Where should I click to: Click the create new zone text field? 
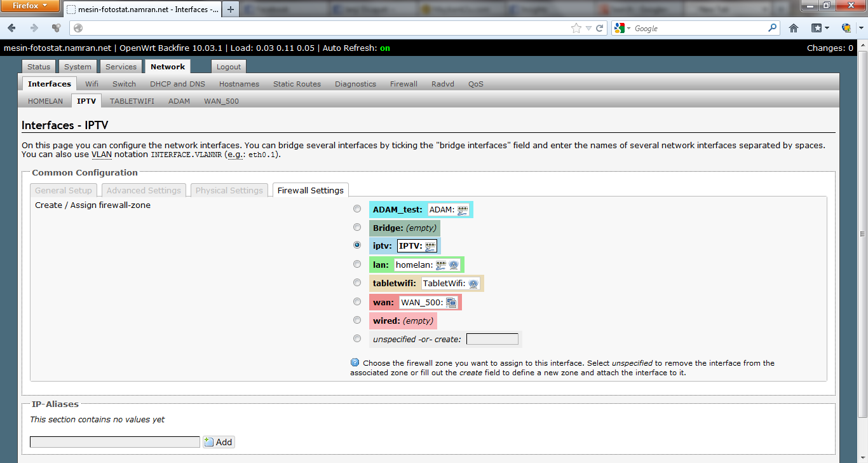pyautogui.click(x=492, y=339)
